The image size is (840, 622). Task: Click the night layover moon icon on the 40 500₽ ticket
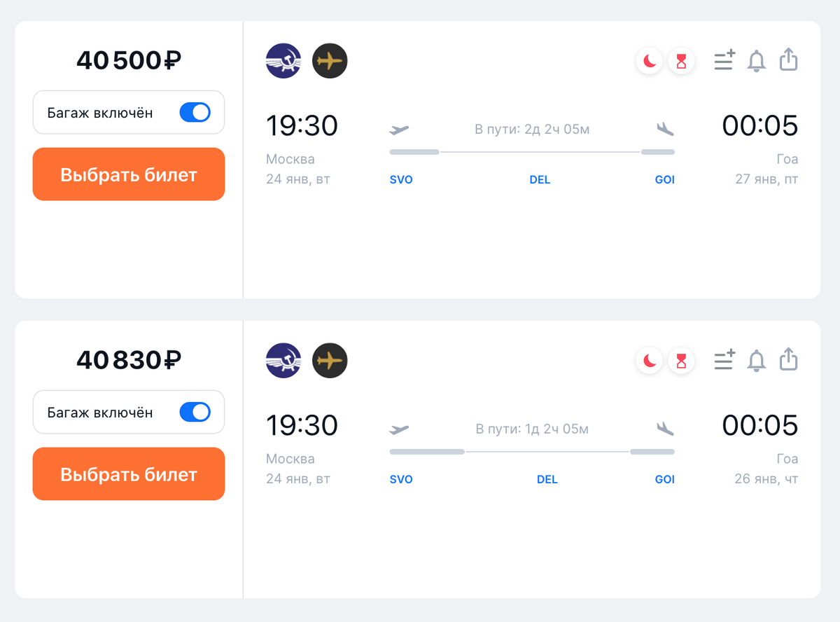point(650,62)
